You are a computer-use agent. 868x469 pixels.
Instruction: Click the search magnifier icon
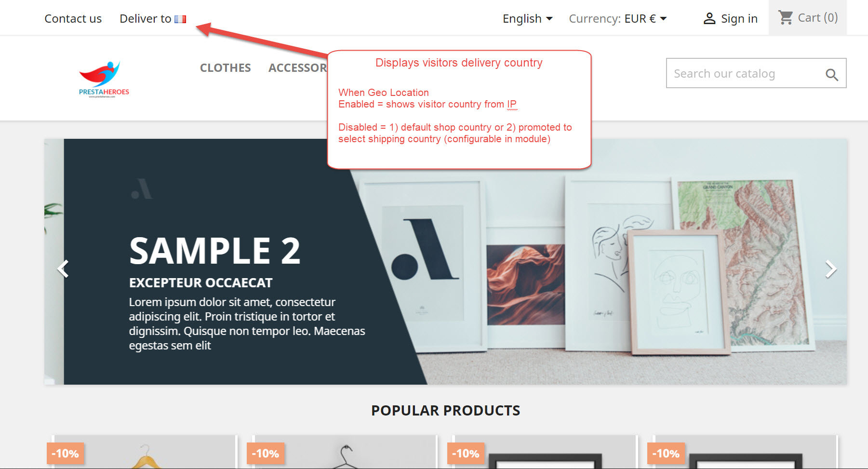pyautogui.click(x=831, y=74)
